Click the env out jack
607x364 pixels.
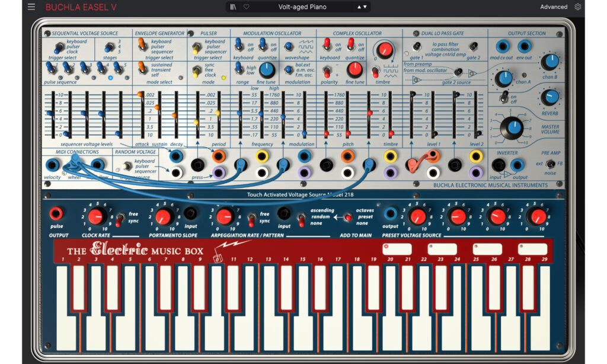pyautogui.click(x=524, y=46)
